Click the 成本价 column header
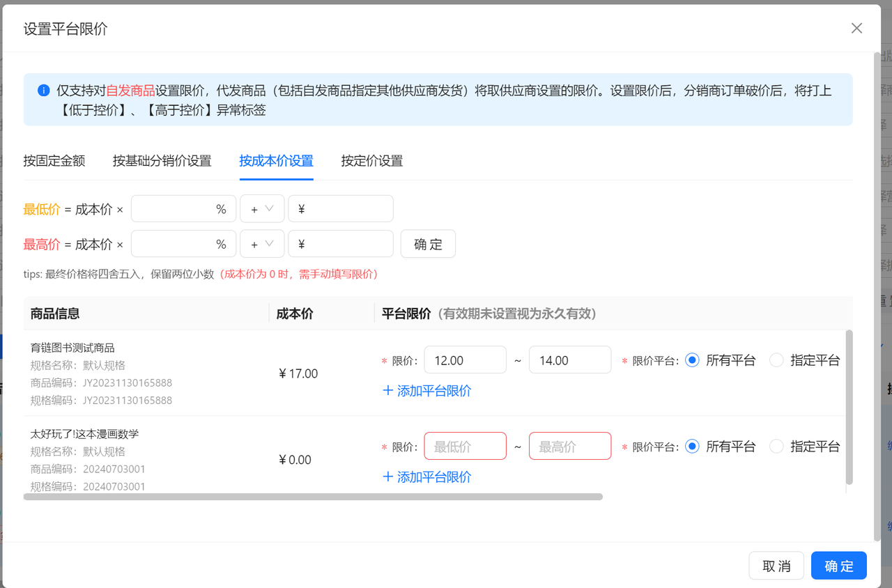The width and height of the screenshot is (892, 588). [295, 314]
